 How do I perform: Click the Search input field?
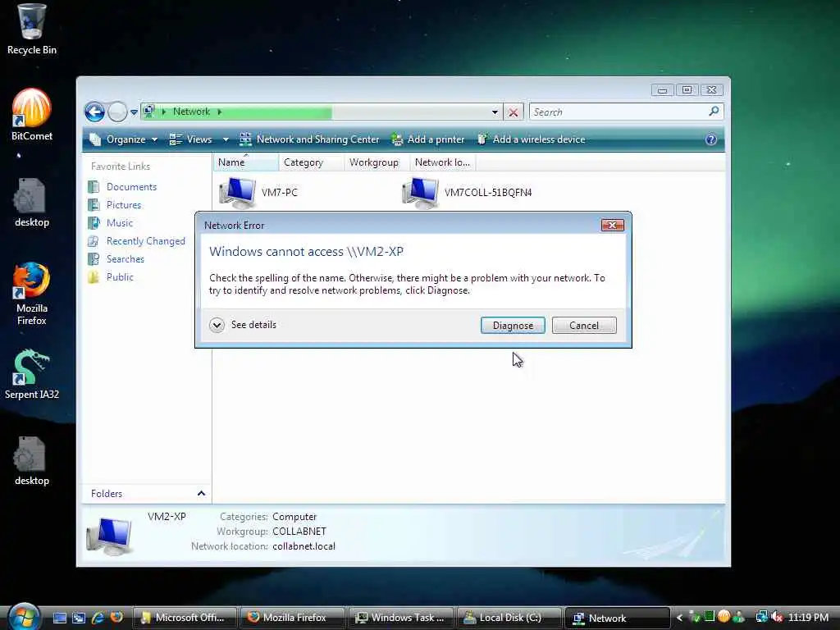click(619, 112)
